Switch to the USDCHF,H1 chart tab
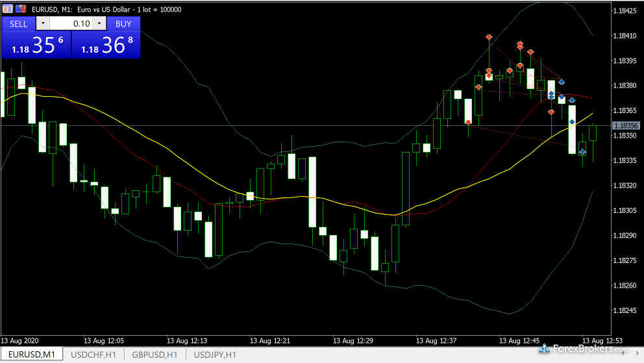644x363 pixels. (93, 355)
